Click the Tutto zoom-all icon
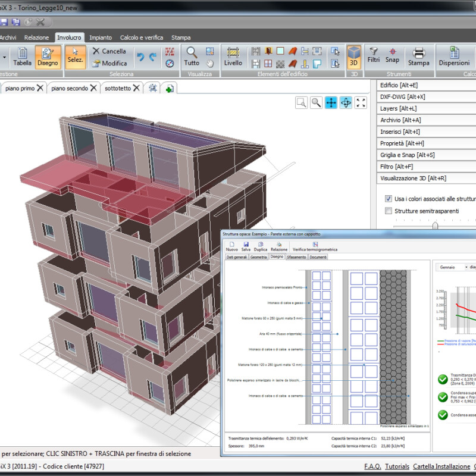The image size is (476, 476). [x=192, y=57]
